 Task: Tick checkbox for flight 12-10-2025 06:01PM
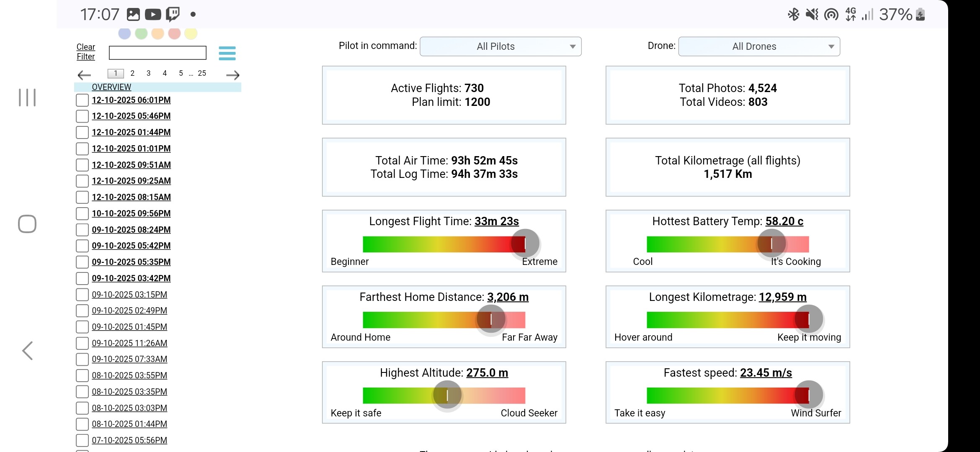82,100
